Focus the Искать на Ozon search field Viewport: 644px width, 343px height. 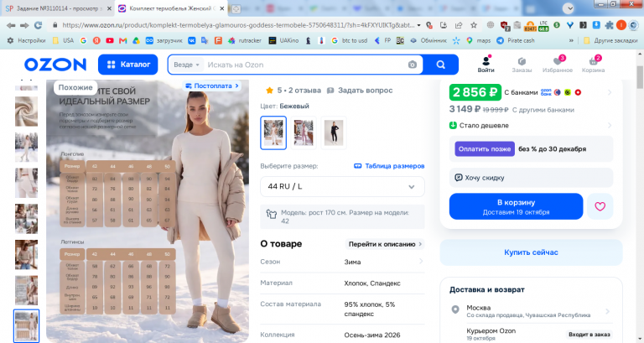[304, 65]
